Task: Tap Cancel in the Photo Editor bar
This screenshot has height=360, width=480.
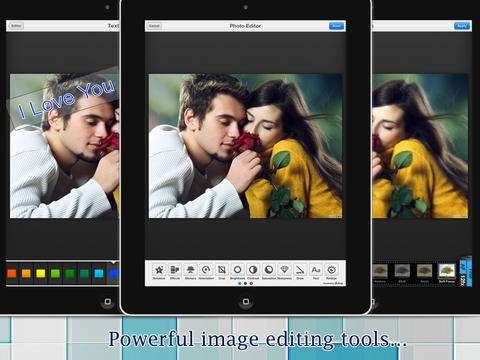Action: [154, 26]
